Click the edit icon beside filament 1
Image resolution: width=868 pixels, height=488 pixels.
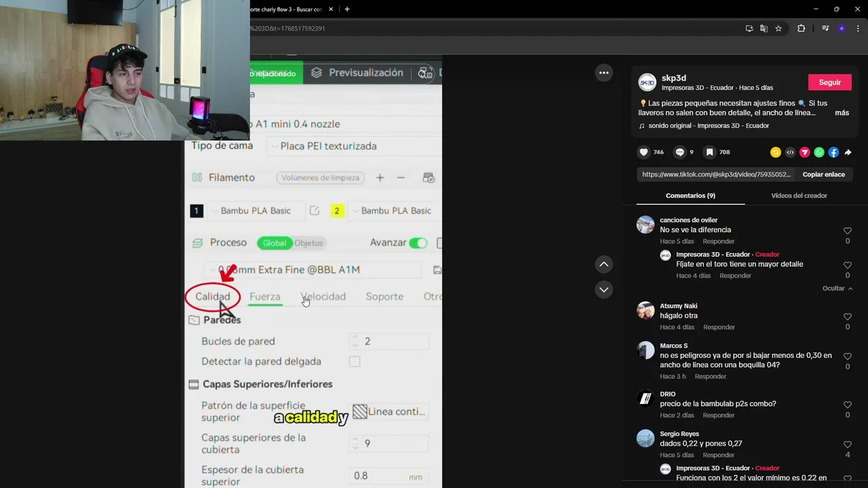pos(315,211)
